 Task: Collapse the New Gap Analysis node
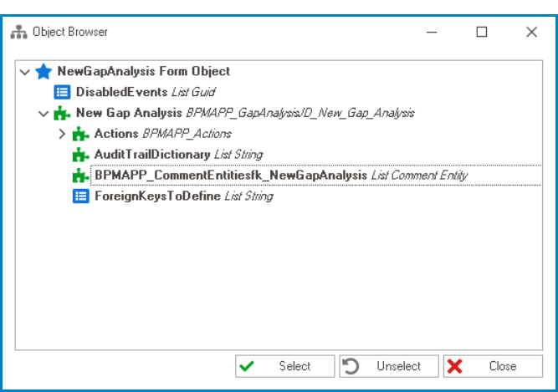coord(44,114)
